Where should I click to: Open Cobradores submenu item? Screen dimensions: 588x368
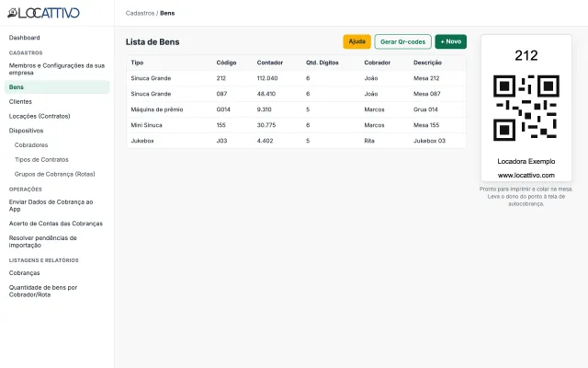click(31, 145)
